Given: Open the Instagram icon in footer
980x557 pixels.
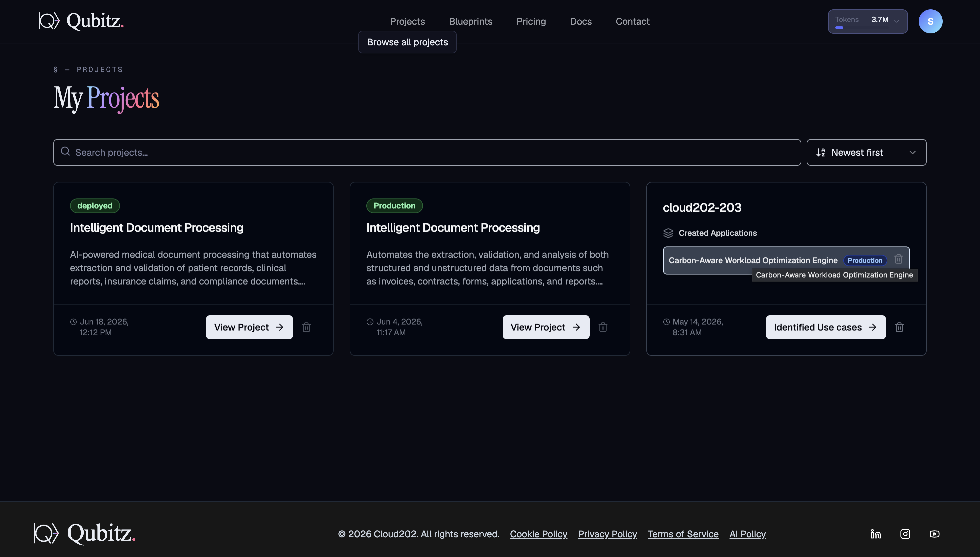Looking at the screenshot, I should tap(905, 534).
